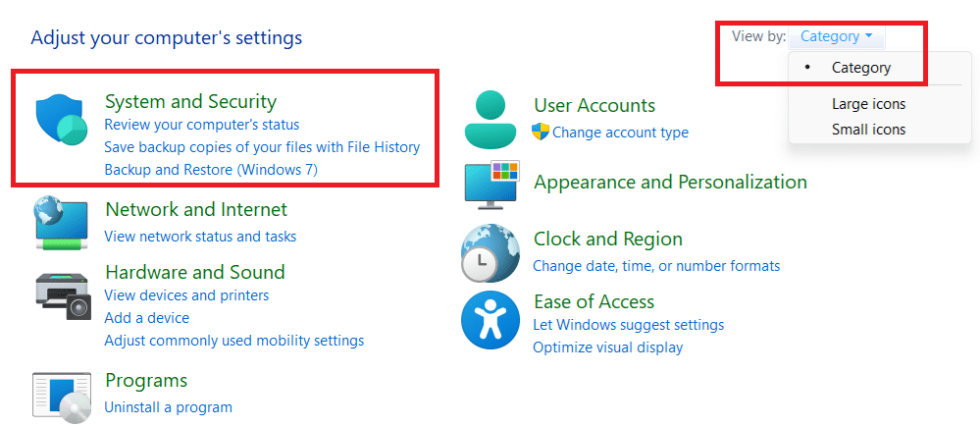Click Change date, time, or number formats
The image size is (980, 427).
pos(656,265)
